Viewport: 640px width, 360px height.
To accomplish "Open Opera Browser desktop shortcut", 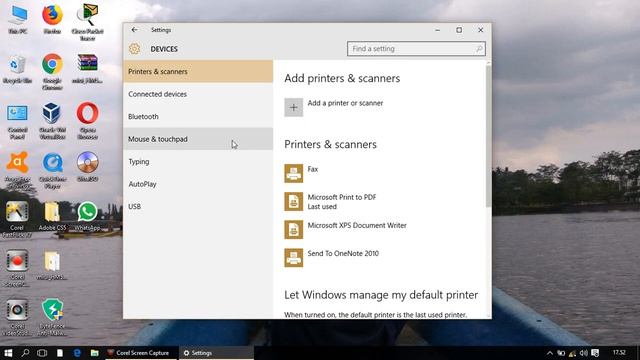I will [x=87, y=121].
